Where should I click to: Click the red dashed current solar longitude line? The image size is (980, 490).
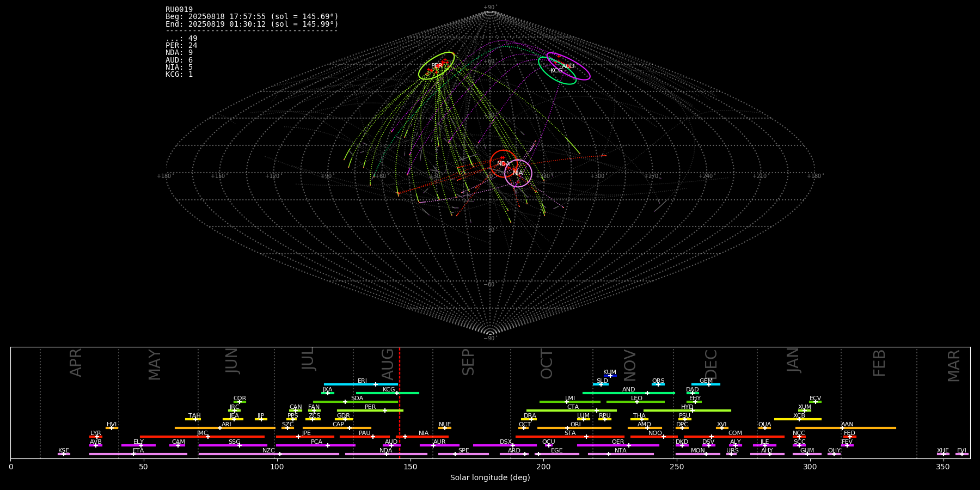(x=400, y=402)
